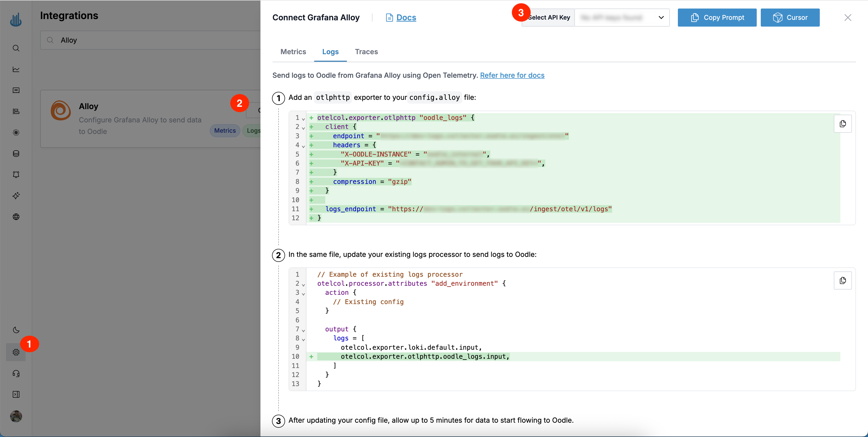Collapse line 4 of the exporter code

[x=303, y=146]
